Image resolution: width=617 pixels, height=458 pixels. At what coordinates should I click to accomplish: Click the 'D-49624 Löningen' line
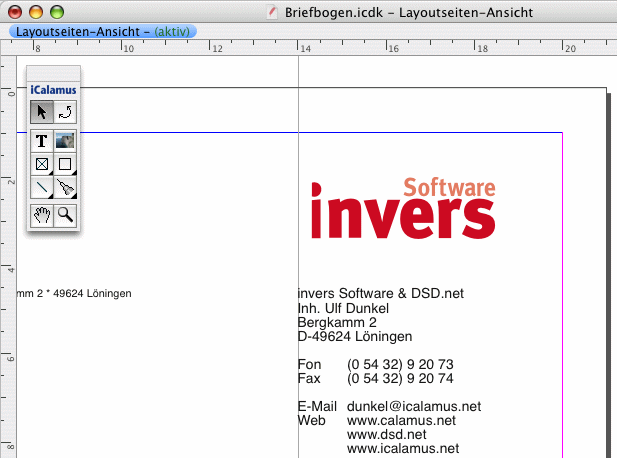coord(355,337)
